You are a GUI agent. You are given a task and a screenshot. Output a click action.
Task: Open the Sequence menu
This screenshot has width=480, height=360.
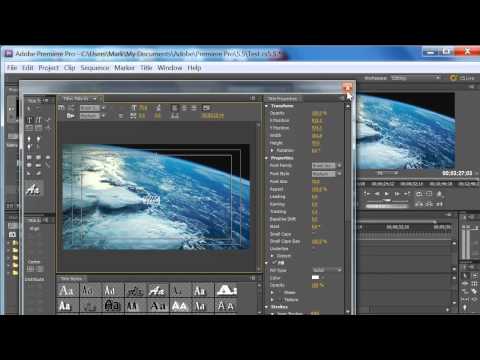tap(95, 68)
